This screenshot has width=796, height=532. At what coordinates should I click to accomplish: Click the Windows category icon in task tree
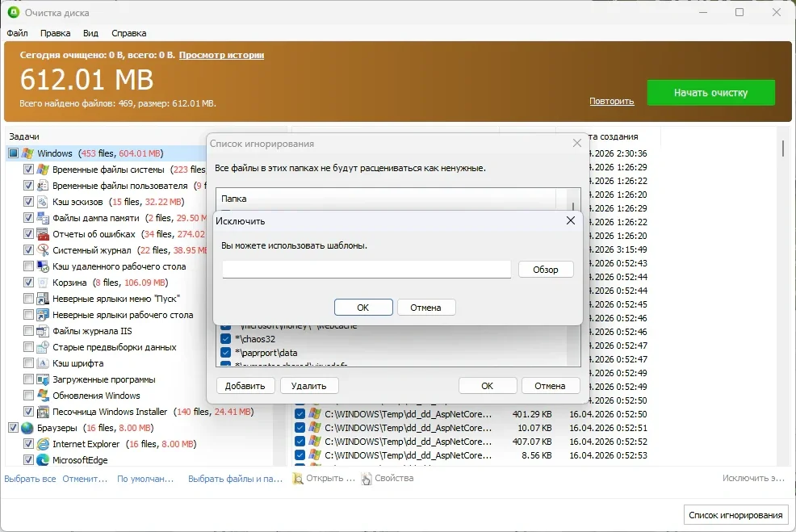point(27,153)
